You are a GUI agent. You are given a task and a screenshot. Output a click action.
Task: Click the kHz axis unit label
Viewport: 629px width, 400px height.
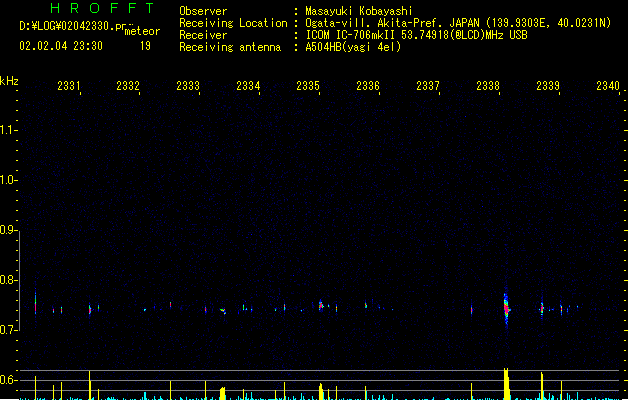(x=9, y=81)
